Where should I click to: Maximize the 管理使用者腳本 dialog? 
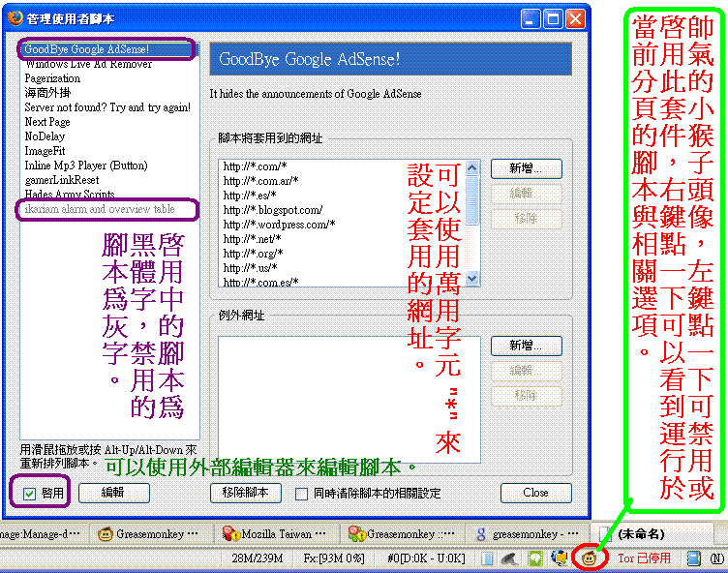[553, 19]
